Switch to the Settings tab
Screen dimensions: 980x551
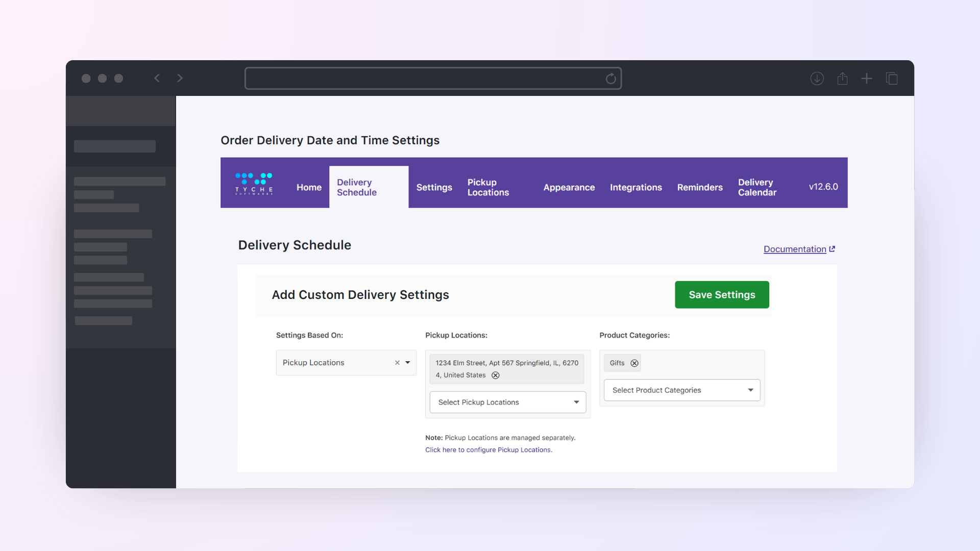click(x=434, y=187)
